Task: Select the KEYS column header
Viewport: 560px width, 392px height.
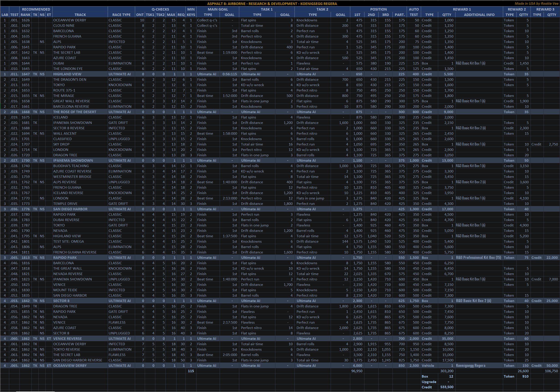Action: [x=191, y=15]
